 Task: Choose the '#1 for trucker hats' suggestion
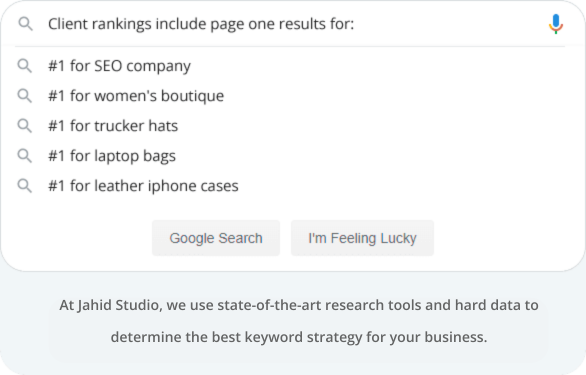(x=113, y=126)
